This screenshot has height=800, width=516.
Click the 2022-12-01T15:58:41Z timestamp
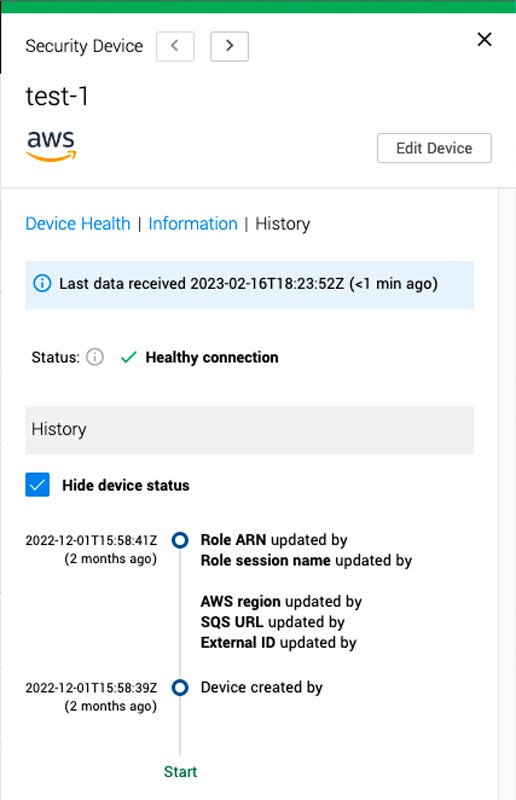coord(91,540)
